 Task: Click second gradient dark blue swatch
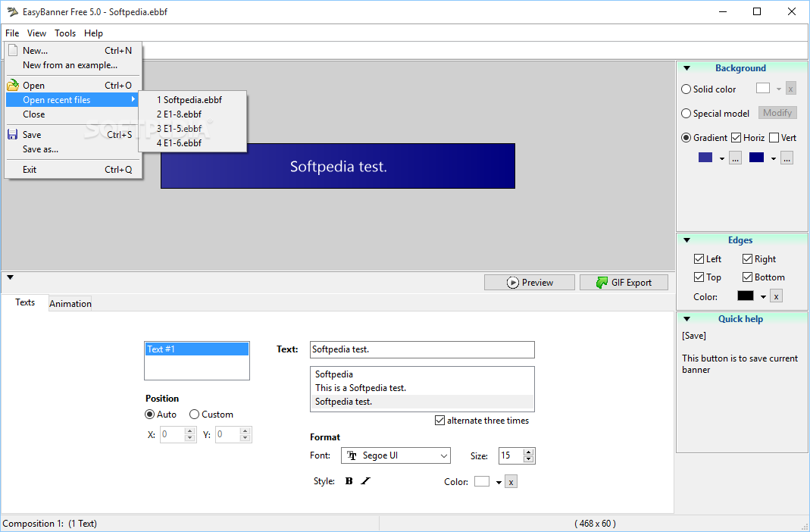point(756,158)
